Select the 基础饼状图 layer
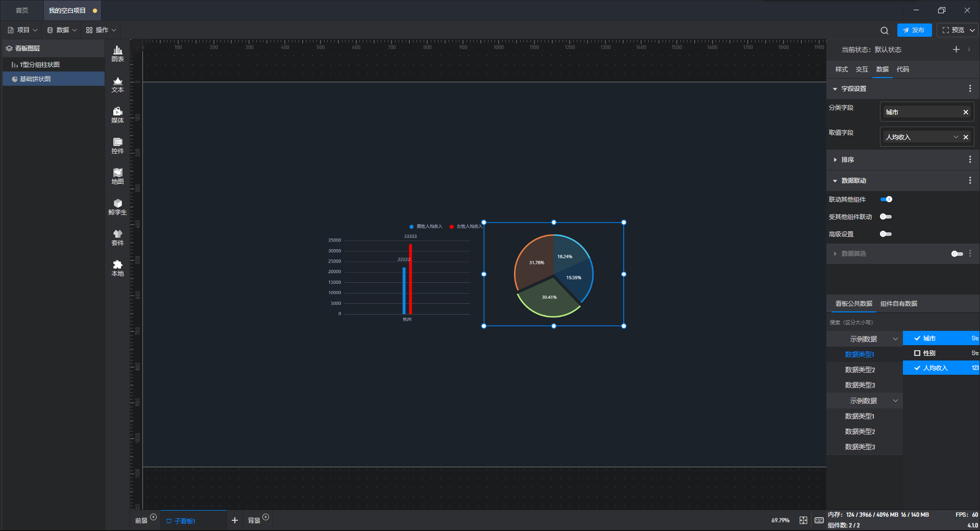980x531 pixels. pos(54,79)
